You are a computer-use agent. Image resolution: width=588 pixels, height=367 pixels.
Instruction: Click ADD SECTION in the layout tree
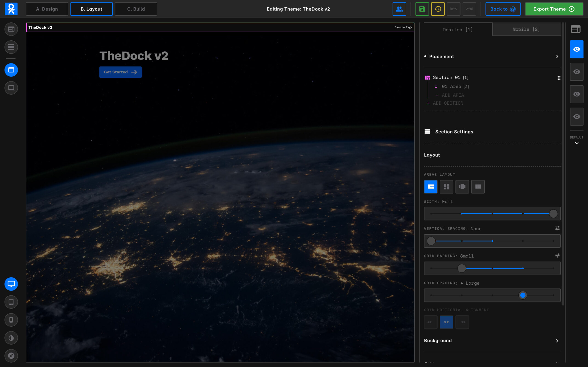(x=448, y=103)
